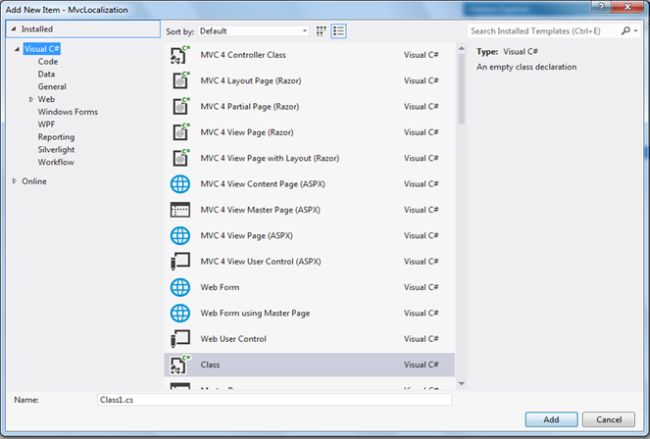This screenshot has width=650, height=439.
Task: Select the Silverlight category
Action: click(56, 149)
